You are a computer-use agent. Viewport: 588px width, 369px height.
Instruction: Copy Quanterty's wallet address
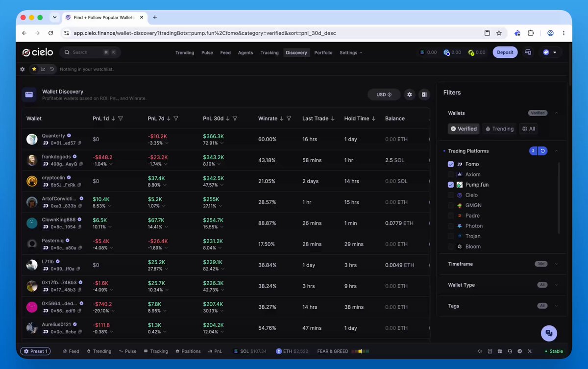tap(79, 143)
